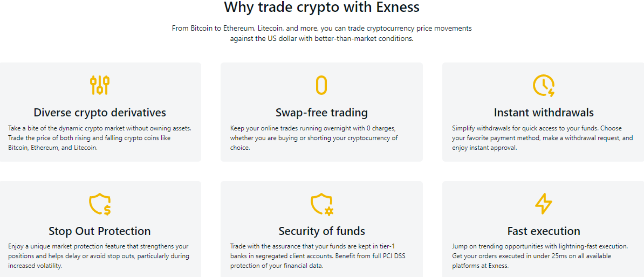The width and height of the screenshot is (644, 277).
Task: Click the lightning bolt icon
Action: point(543,204)
